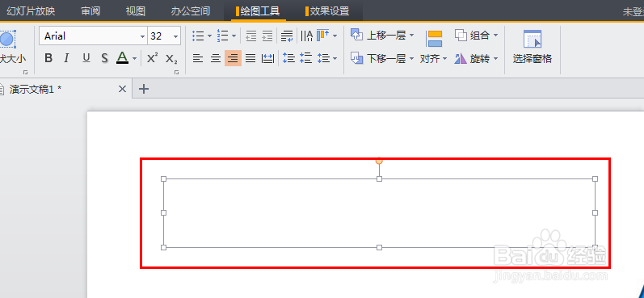Align text to the left
This screenshot has height=298, width=644.
pos(198,58)
